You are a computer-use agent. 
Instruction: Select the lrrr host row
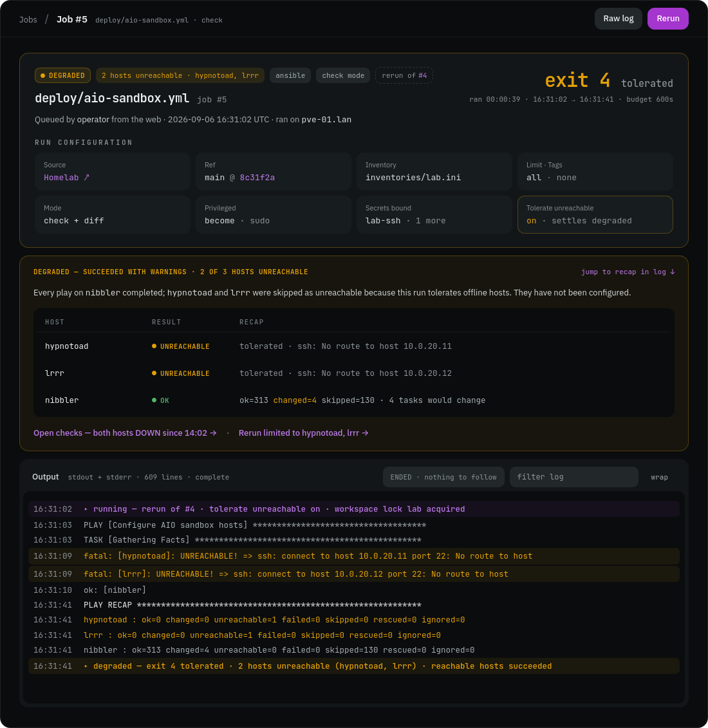[x=354, y=373]
